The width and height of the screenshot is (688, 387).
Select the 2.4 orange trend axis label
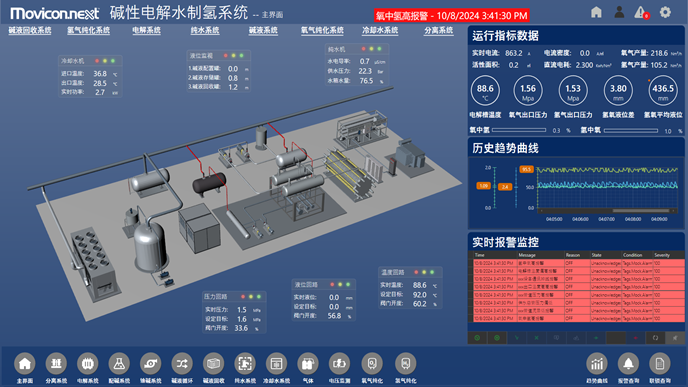point(505,187)
